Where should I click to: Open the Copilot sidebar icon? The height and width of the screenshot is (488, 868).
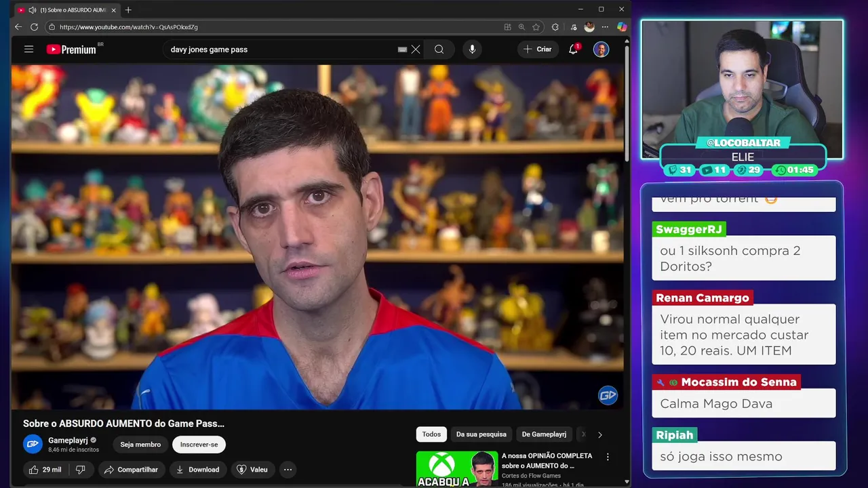[x=622, y=27]
